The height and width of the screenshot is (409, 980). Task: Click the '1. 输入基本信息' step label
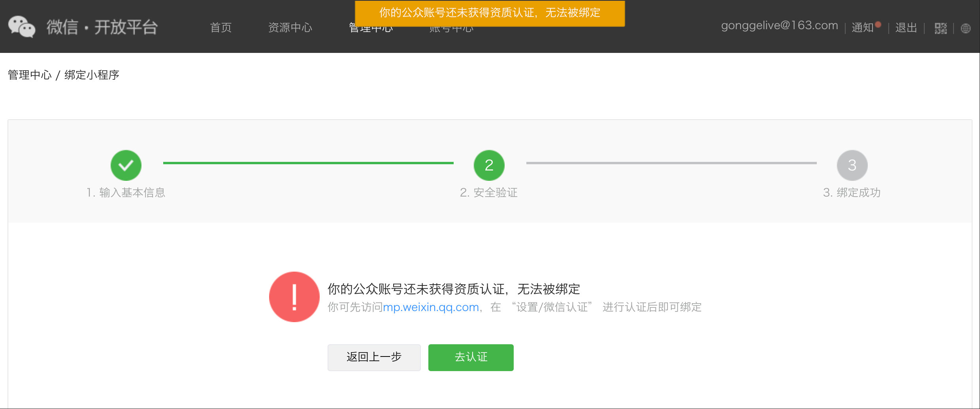[126, 193]
